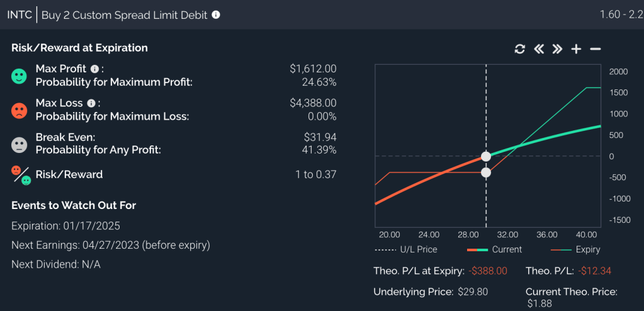The image size is (644, 311).
Task: Click the refresh chart icon
Action: [520, 49]
